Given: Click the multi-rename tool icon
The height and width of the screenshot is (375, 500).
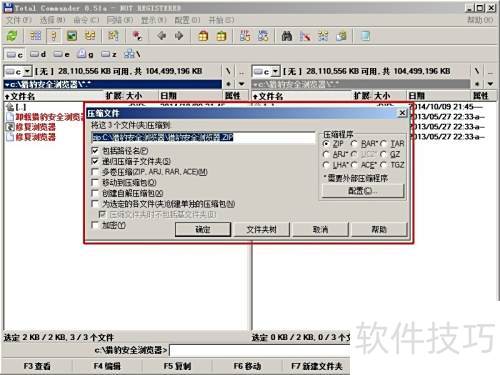Looking at the screenshot, I should 305,36.
